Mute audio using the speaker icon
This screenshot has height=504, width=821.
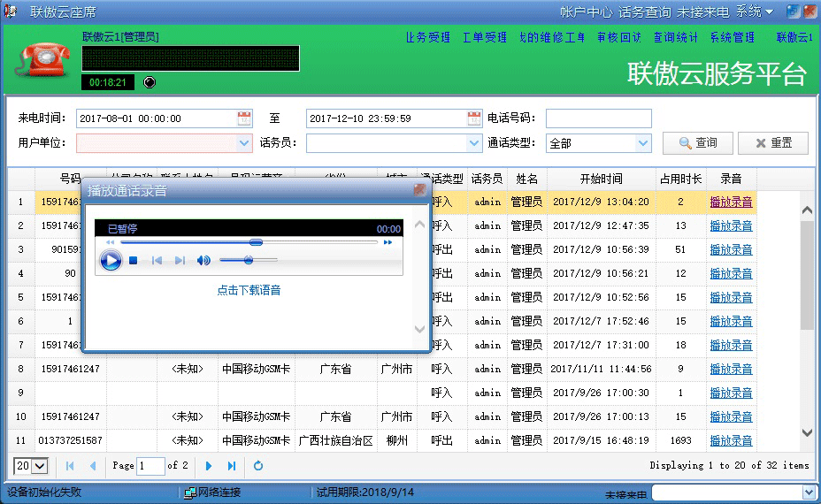pyautogui.click(x=203, y=260)
